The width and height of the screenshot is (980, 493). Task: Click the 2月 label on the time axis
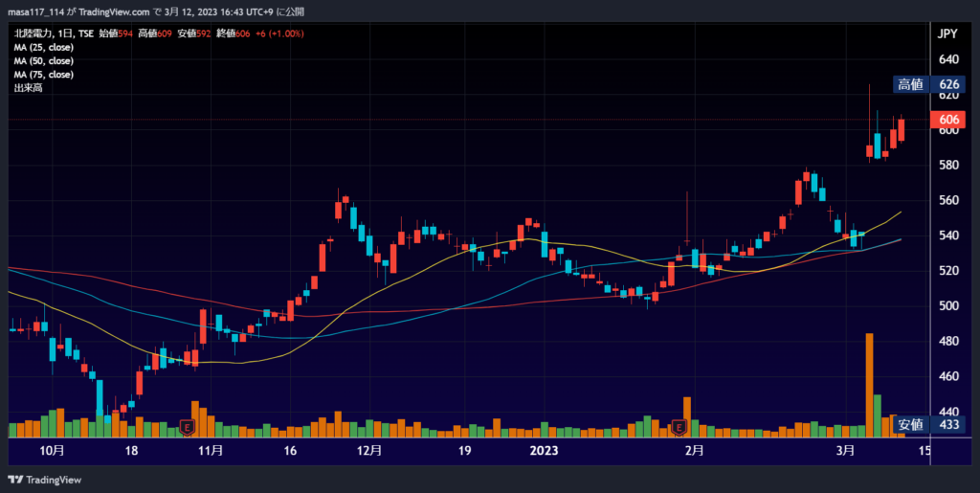click(694, 450)
